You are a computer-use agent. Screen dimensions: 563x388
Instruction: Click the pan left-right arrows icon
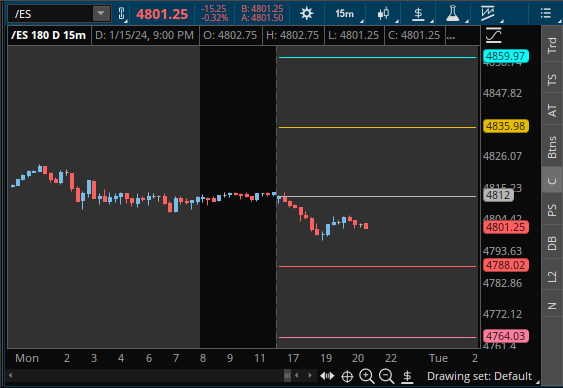coord(327,376)
